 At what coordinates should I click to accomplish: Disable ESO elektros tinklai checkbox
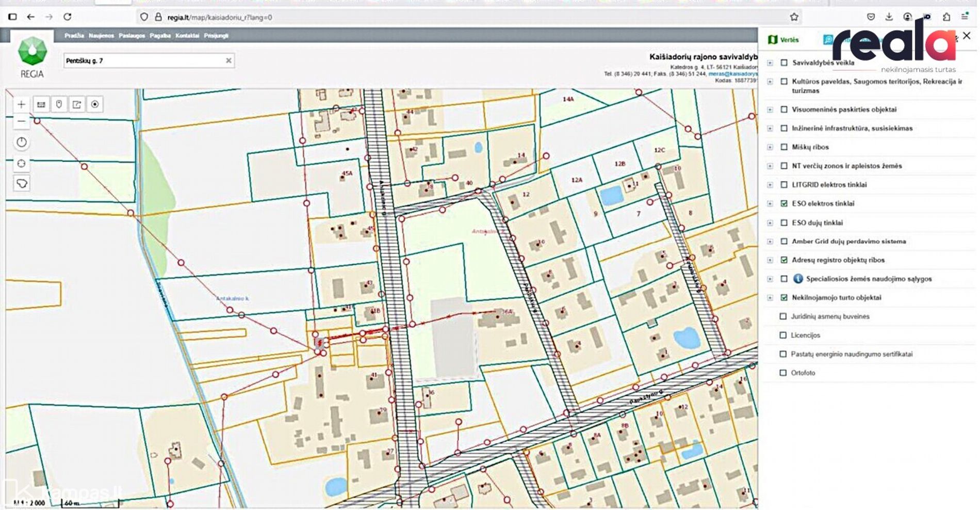tap(784, 203)
